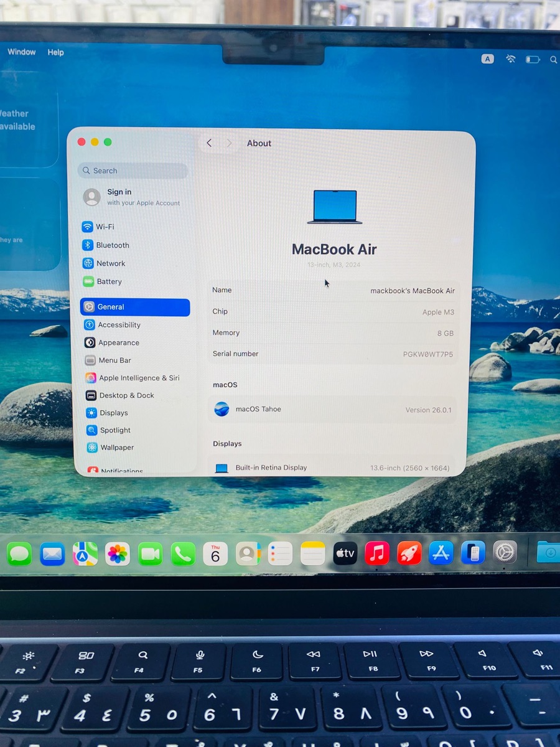
Task: Click the input source A menu bar icon
Action: click(x=487, y=59)
